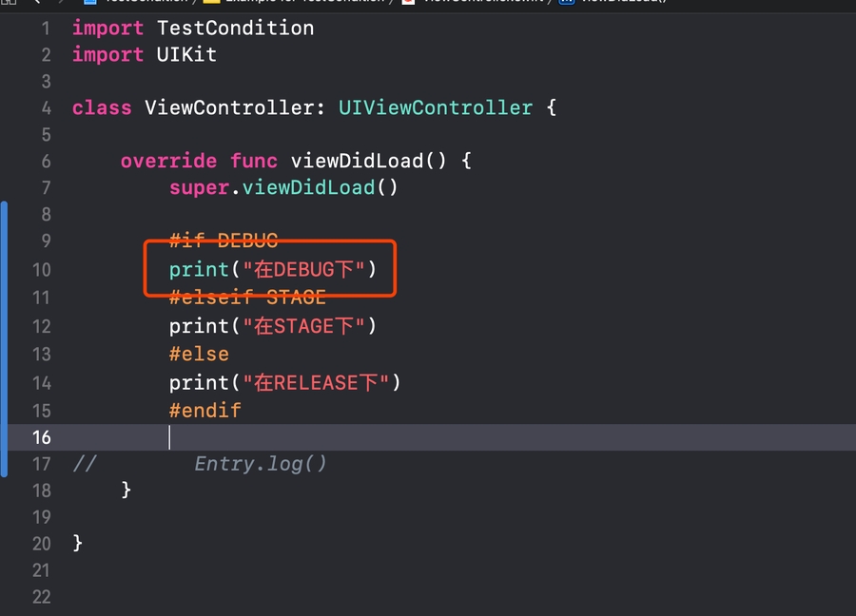
Task: Click UIKit in the import statement
Action: click(x=186, y=55)
